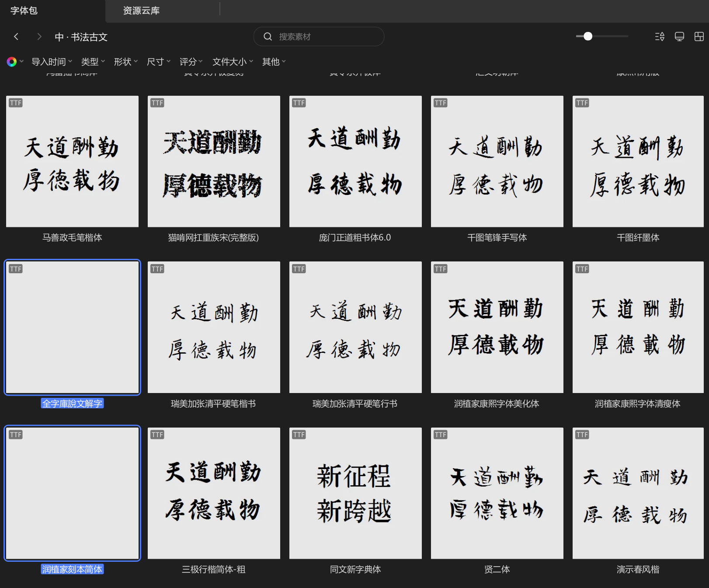Click TTF badge on 同文新字典体
The image size is (709, 588).
(299, 435)
